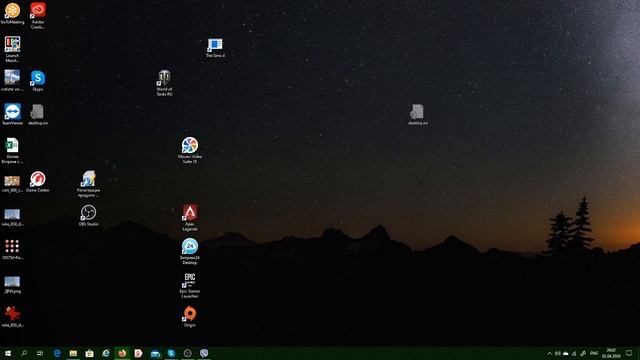Select image file left of OBS Studio
640x360 pixels.
click(x=12, y=217)
